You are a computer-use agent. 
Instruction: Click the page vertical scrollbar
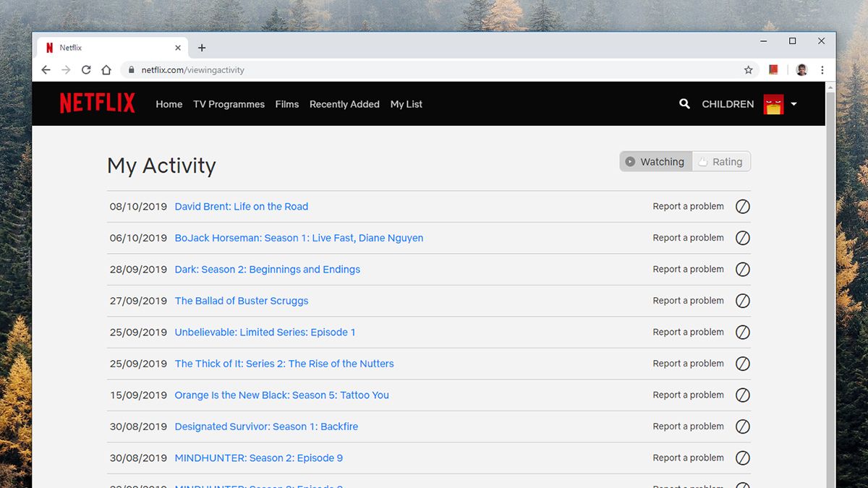[830, 289]
